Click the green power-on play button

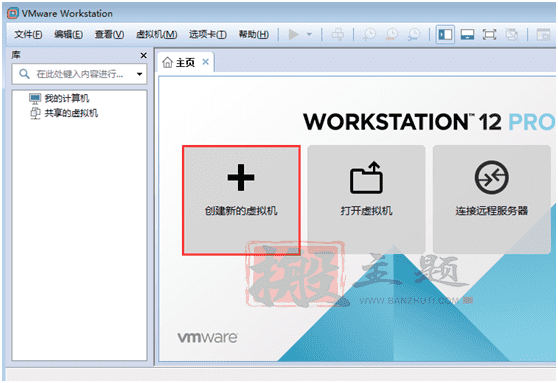[294, 35]
